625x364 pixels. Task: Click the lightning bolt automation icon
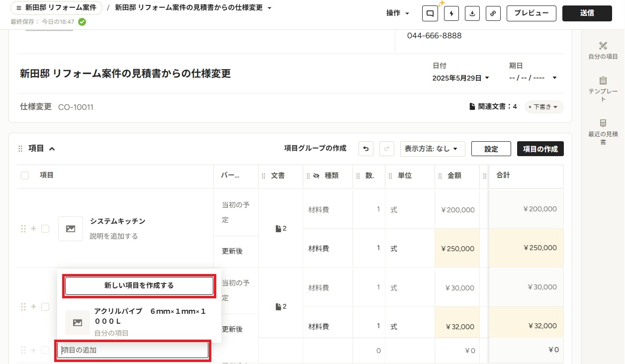(451, 13)
